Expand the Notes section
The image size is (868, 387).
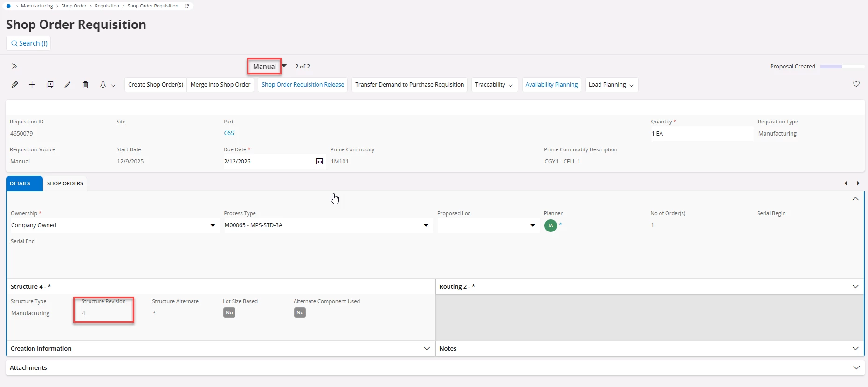(x=855, y=348)
